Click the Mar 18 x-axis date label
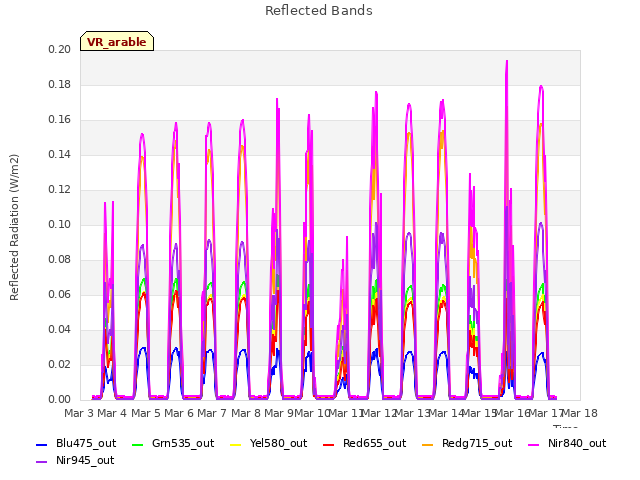Image resolution: width=640 pixels, height=480 pixels. (x=580, y=413)
